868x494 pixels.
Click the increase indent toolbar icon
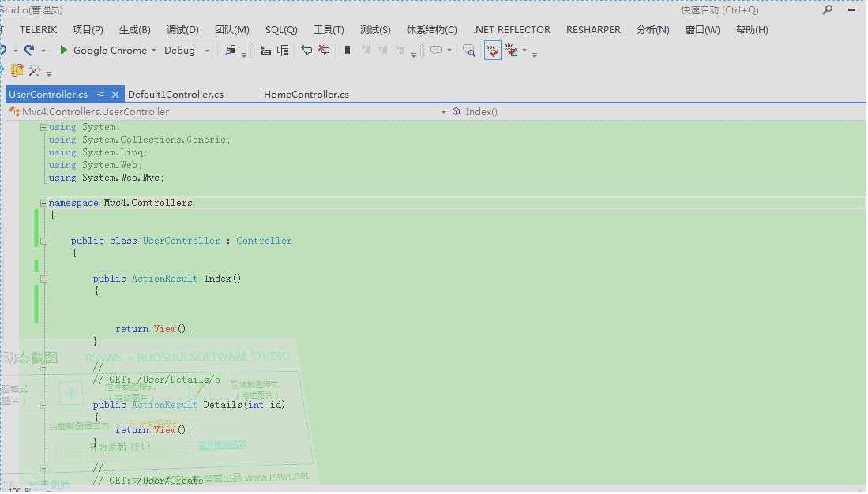tap(283, 51)
